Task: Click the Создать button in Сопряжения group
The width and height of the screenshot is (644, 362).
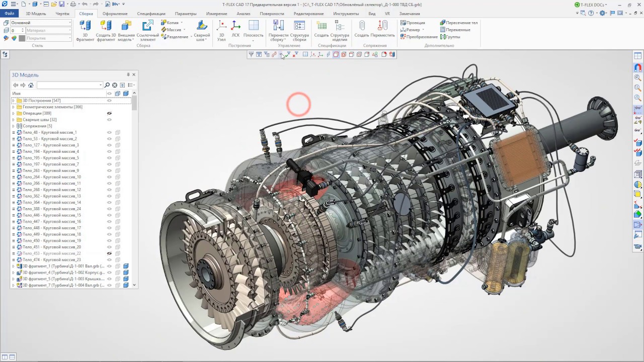Action: point(362,28)
